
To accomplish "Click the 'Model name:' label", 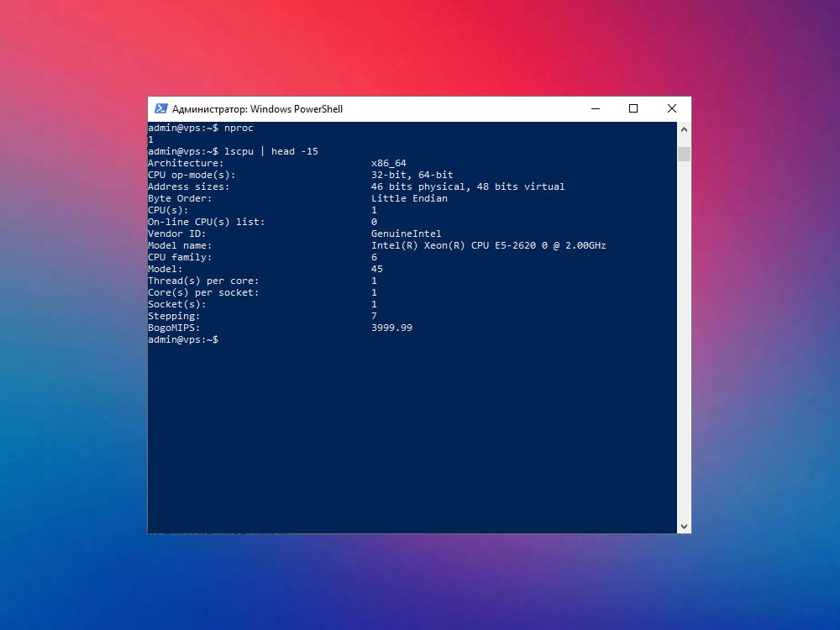I will point(180,245).
